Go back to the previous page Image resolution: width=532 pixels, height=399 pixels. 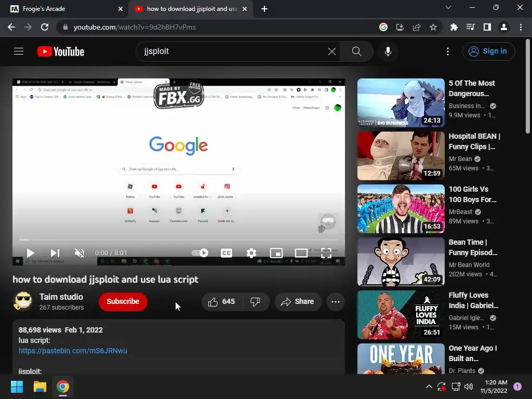point(11,27)
